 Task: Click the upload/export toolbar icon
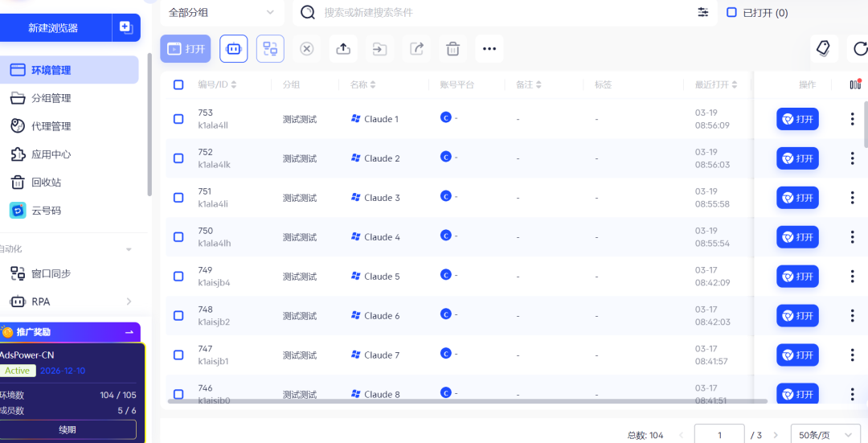[x=343, y=49]
